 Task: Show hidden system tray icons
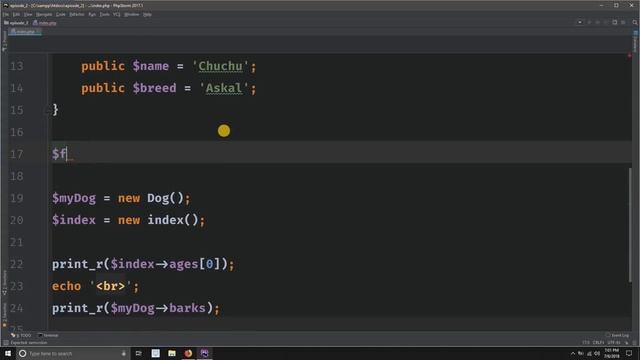[x=573, y=353]
